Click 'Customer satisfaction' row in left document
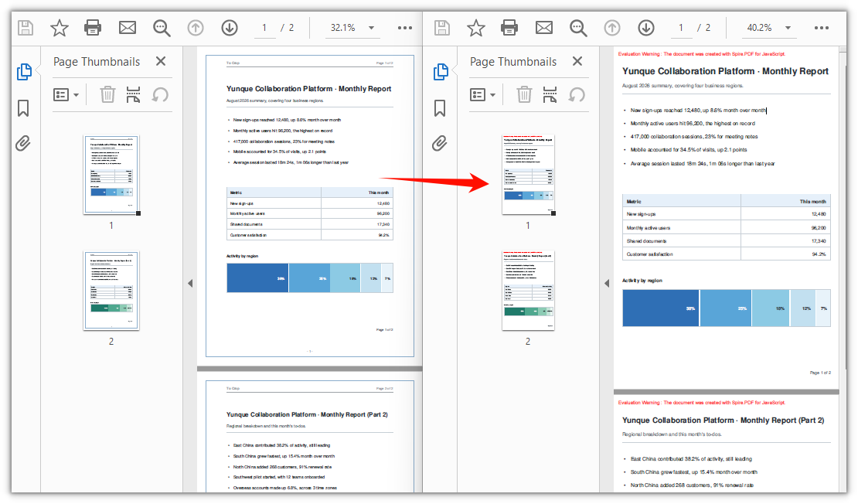Viewport: 858px width, 504px height. [x=310, y=235]
